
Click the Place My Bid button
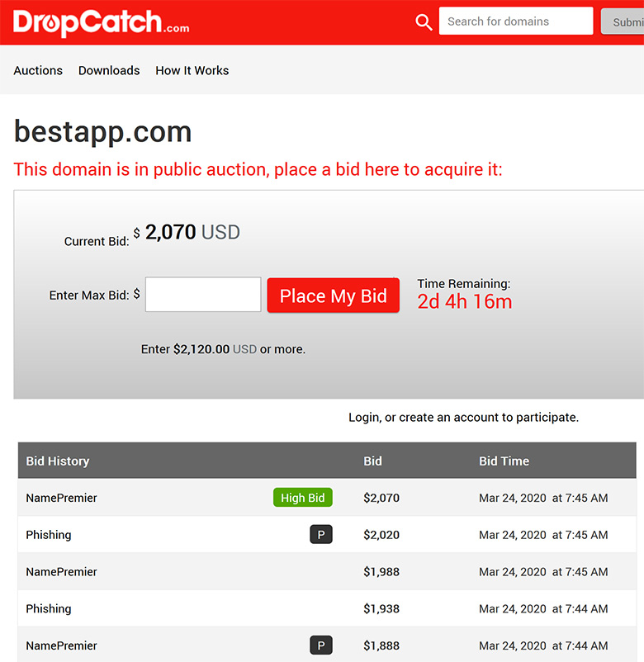click(334, 296)
